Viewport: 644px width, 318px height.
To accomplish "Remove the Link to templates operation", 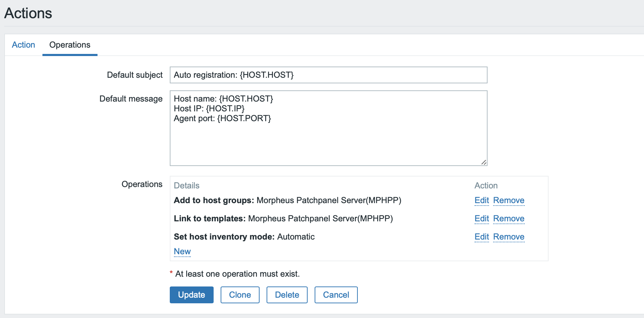I will (x=509, y=219).
